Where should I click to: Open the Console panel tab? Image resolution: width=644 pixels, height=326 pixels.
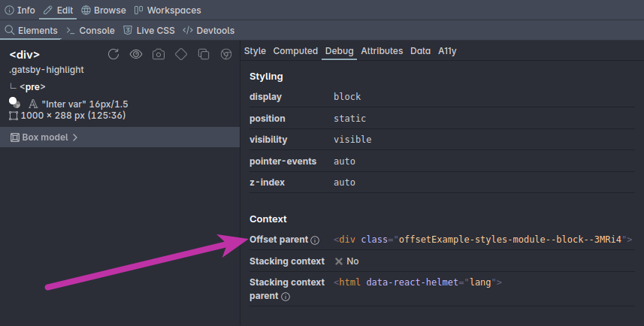90,30
